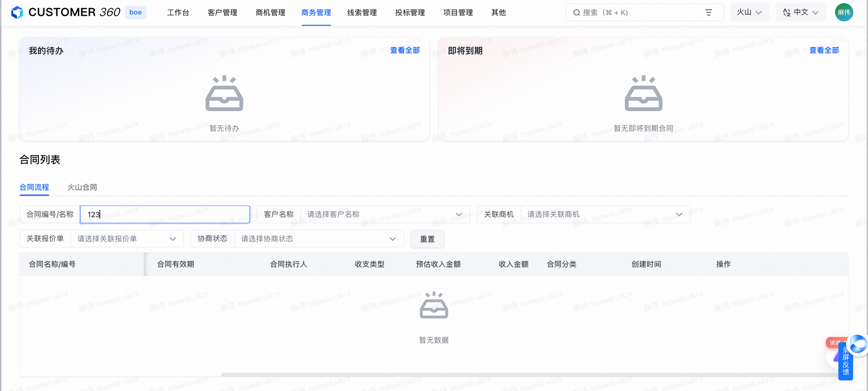Expand the 关联商机 select box

pos(605,214)
